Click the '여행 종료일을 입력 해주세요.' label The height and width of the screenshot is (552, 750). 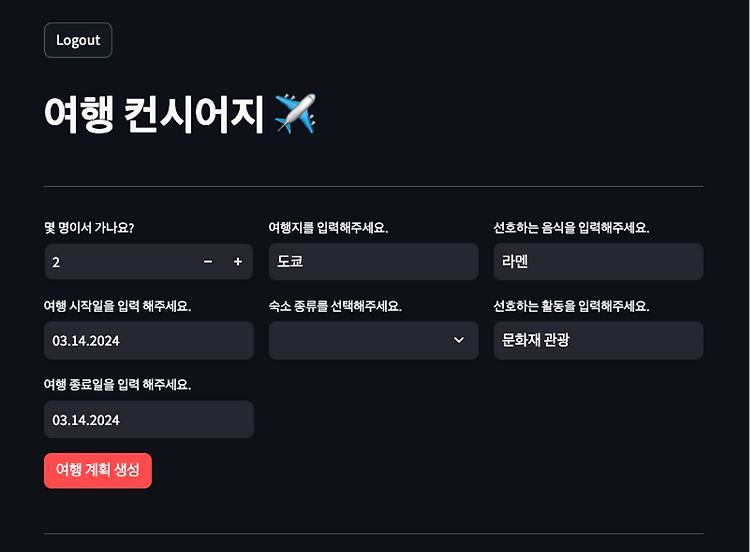tap(117, 385)
